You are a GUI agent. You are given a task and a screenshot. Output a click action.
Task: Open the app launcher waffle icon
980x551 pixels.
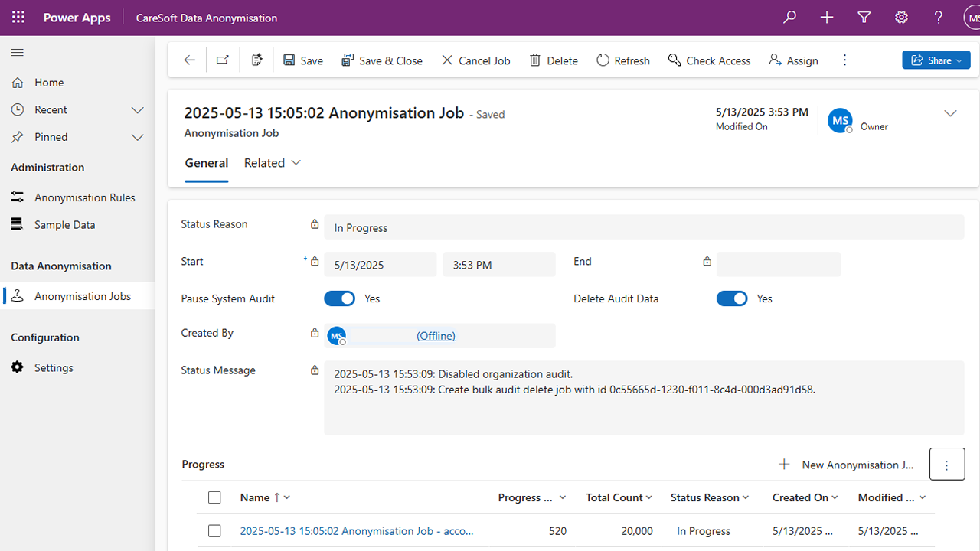tap(18, 18)
